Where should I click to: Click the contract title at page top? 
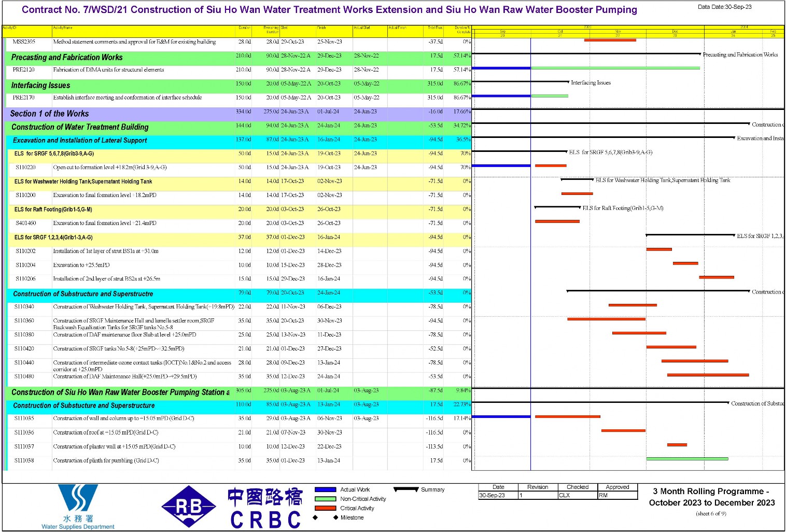click(x=329, y=10)
